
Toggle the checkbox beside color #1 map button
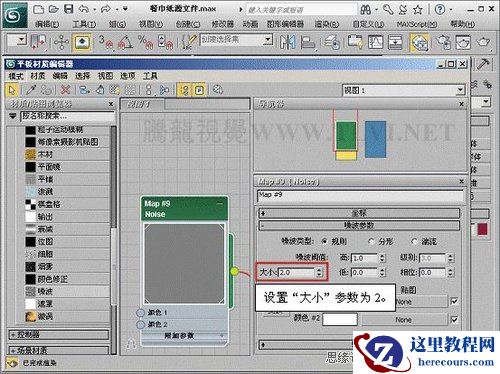pyautogui.click(x=454, y=301)
